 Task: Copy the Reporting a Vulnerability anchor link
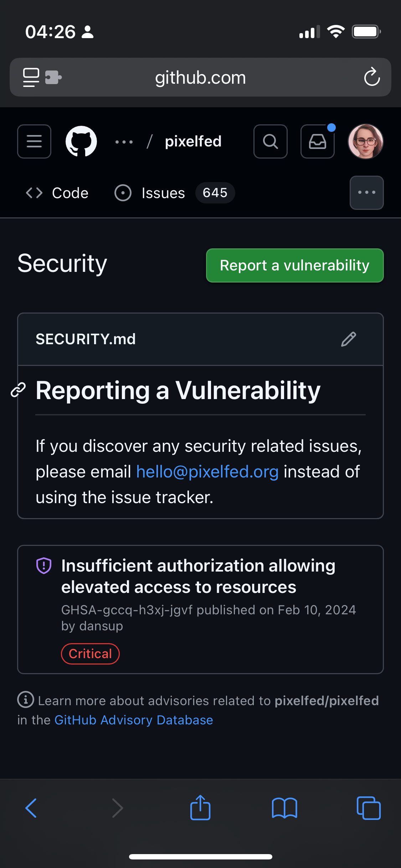point(18,390)
